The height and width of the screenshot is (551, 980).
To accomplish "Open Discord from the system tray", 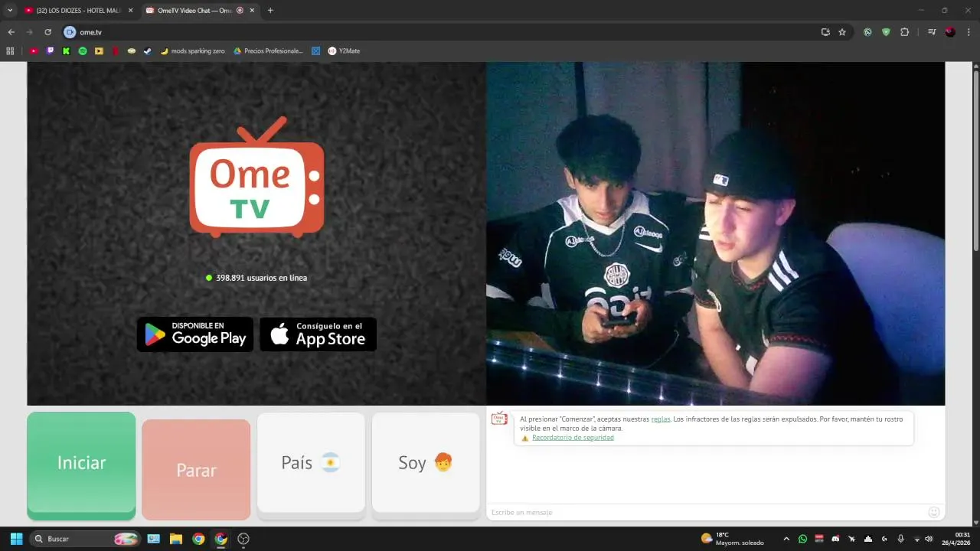I will [835, 539].
